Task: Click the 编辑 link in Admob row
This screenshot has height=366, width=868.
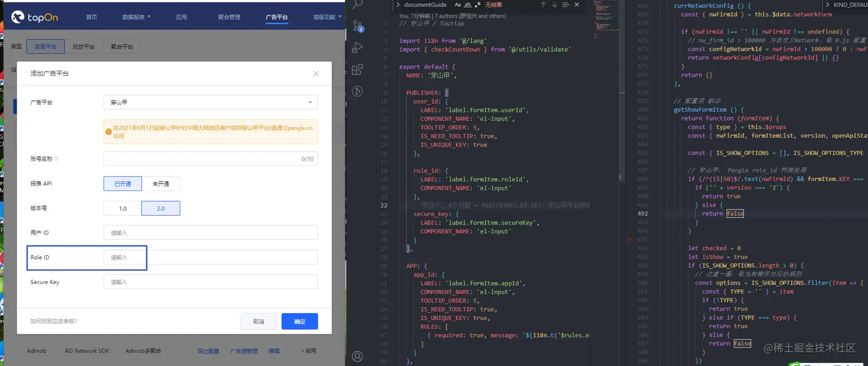Action: point(274,351)
